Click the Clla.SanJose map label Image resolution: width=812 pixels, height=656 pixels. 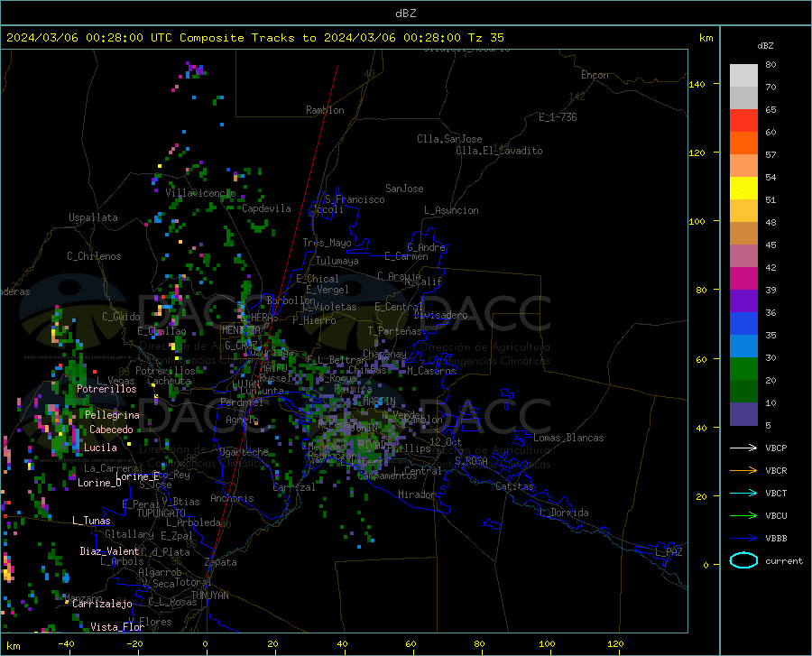[x=449, y=139]
